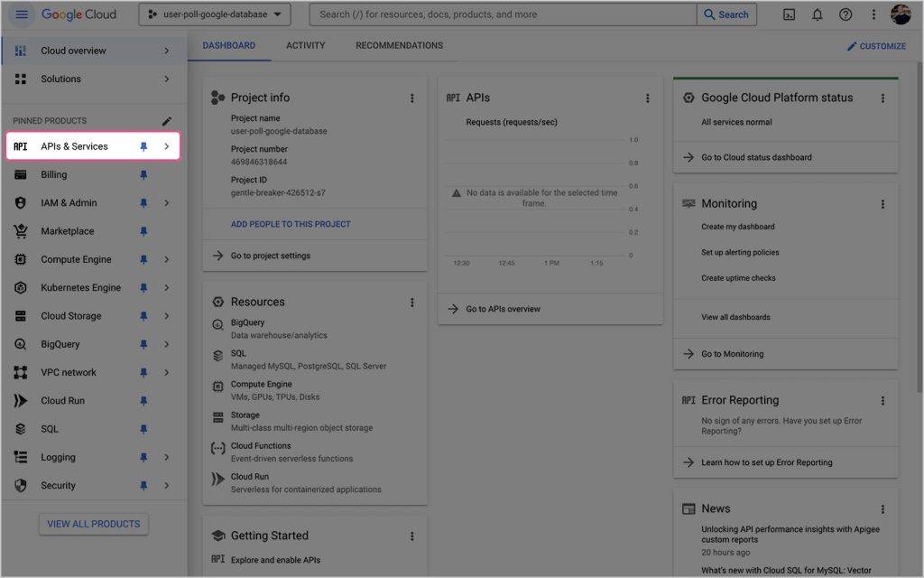Click the SQL sidebar stack icon
Viewport: 924px width, 578px height.
21,429
